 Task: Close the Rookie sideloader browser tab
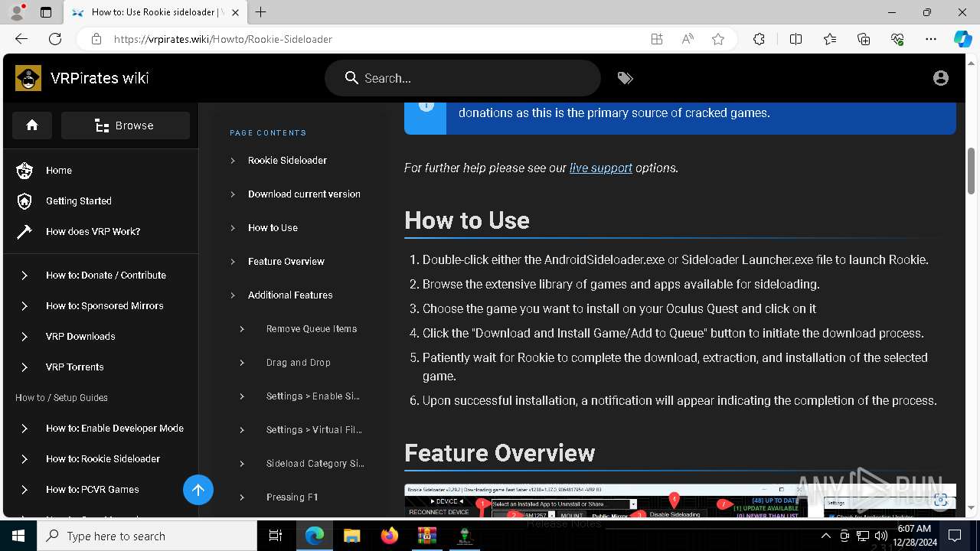click(x=236, y=12)
